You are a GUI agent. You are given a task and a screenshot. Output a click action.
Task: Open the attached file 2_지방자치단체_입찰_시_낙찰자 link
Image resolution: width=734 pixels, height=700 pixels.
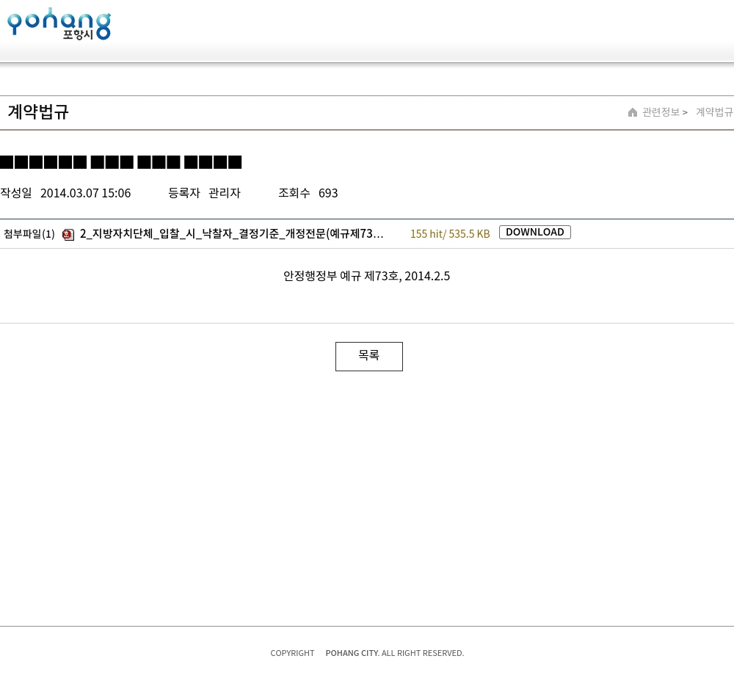pyautogui.click(x=231, y=233)
